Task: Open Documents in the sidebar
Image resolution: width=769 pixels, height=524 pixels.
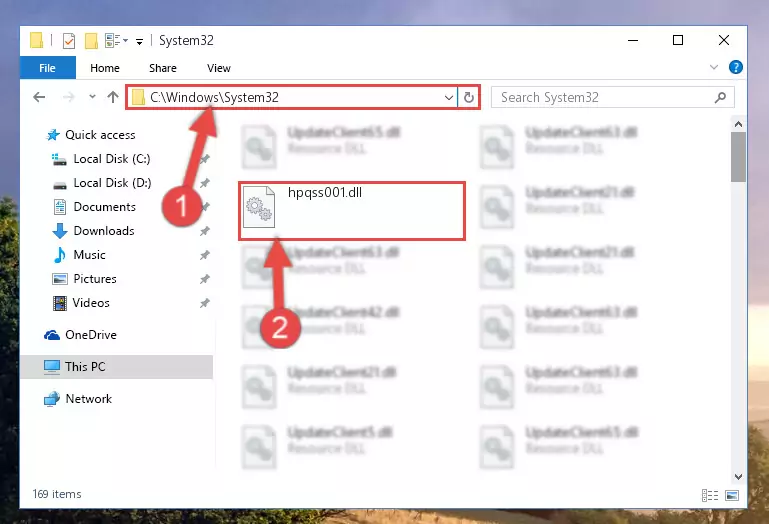Action: tap(104, 207)
